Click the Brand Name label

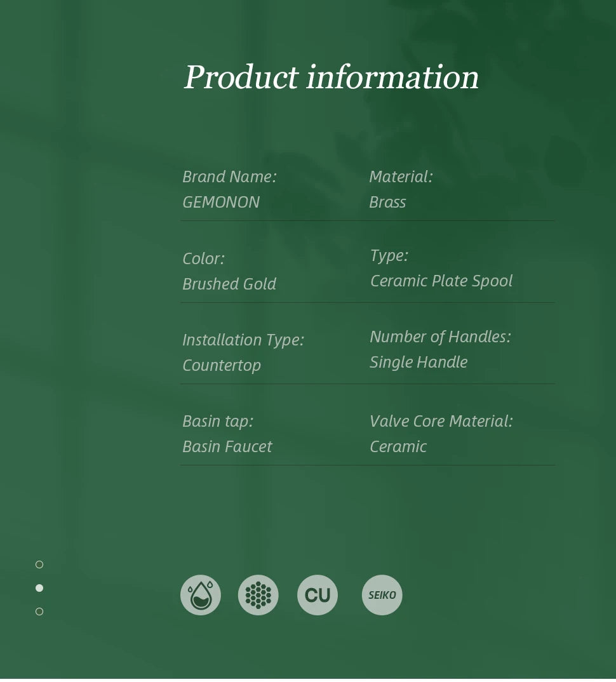(x=230, y=177)
